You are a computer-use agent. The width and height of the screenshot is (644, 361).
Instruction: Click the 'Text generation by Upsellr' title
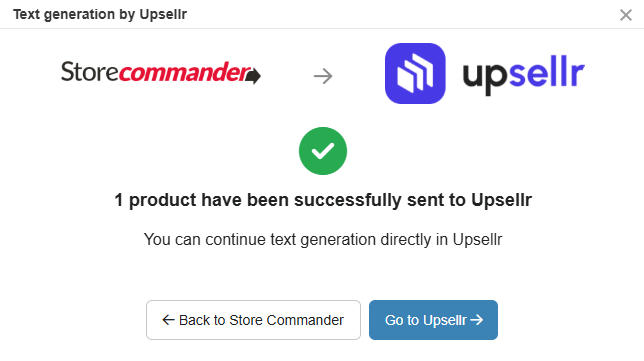[100, 14]
